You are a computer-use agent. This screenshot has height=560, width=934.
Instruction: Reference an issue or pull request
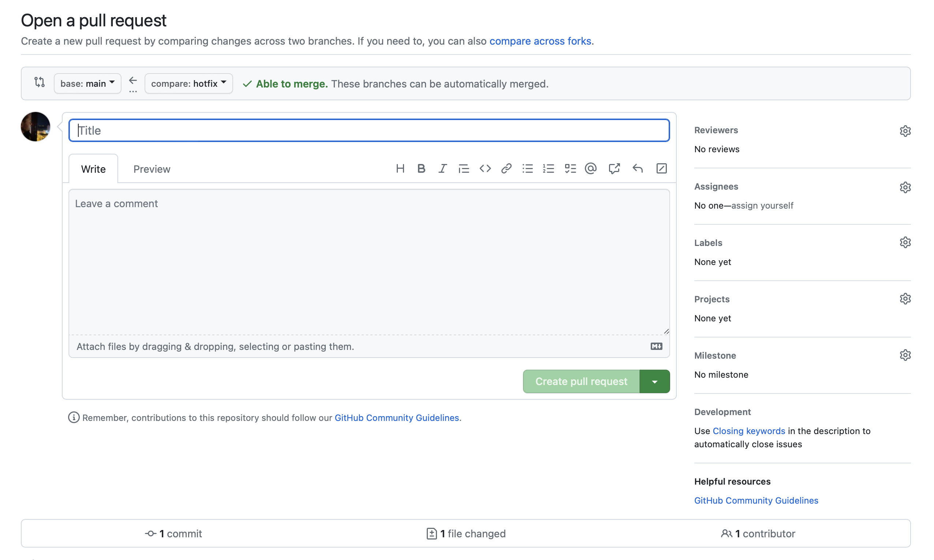(x=614, y=168)
